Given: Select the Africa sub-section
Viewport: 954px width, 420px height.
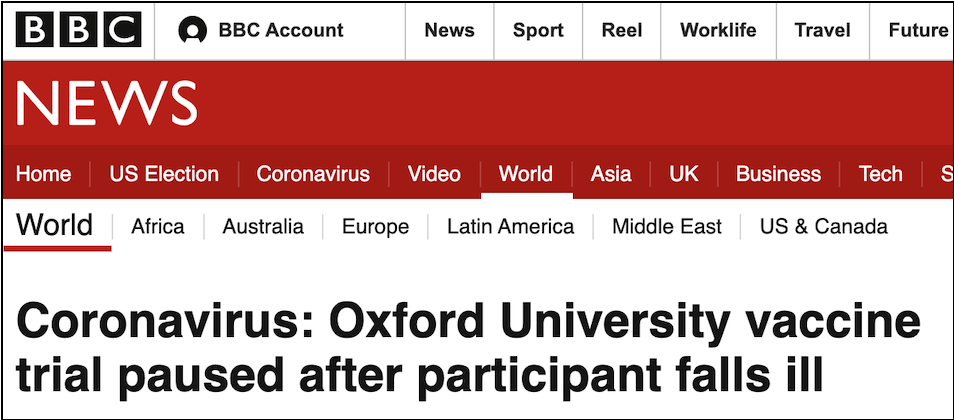Looking at the screenshot, I should coord(158,227).
